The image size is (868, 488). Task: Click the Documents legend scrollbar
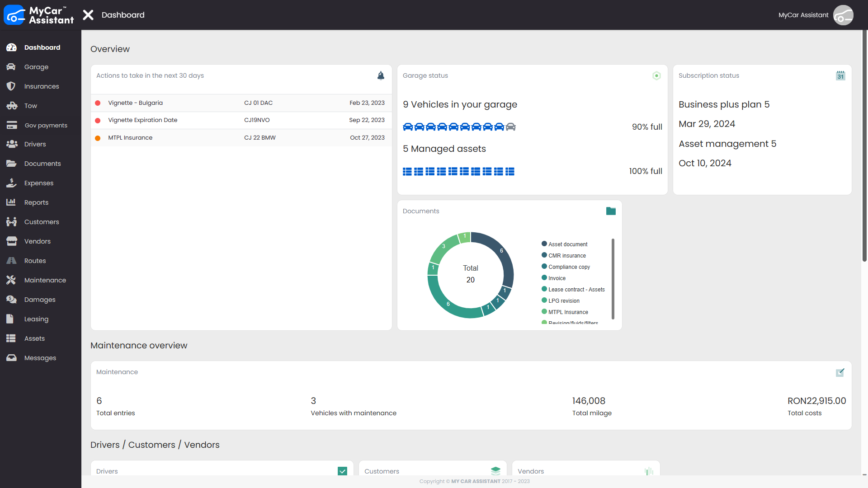pyautogui.click(x=613, y=279)
